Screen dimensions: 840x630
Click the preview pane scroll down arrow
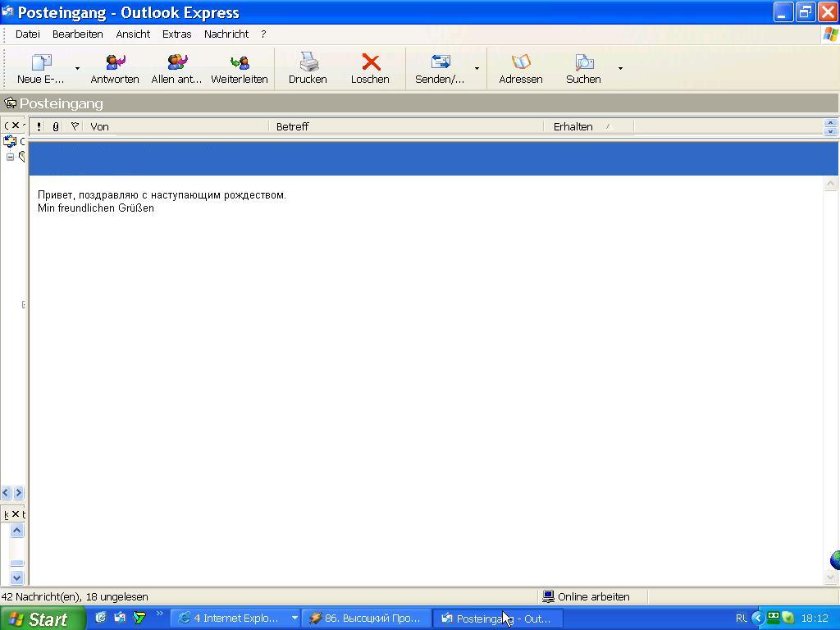[830, 577]
